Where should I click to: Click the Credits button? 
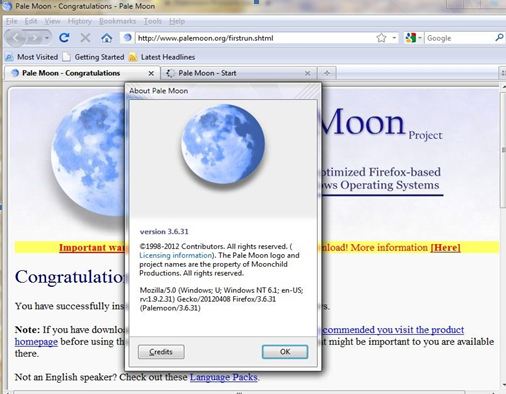[161, 352]
